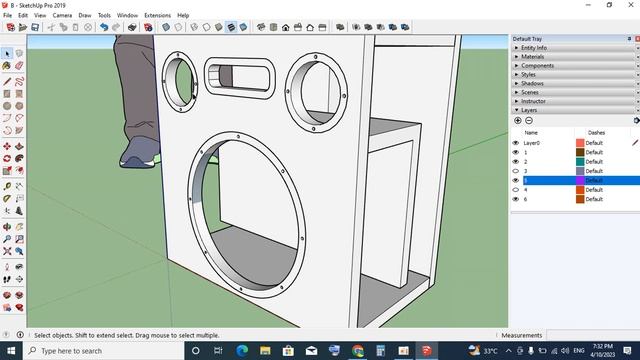
Task: Hide layer 1 using its eye icon
Action: click(x=516, y=152)
